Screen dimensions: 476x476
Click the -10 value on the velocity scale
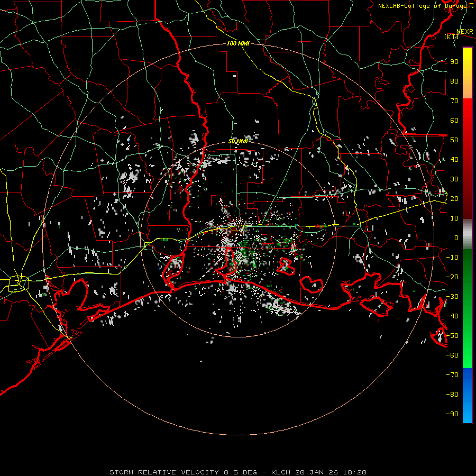[452, 258]
